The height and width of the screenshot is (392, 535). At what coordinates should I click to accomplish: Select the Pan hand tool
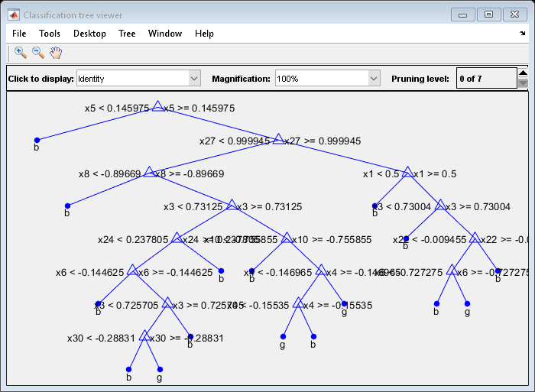[x=56, y=53]
